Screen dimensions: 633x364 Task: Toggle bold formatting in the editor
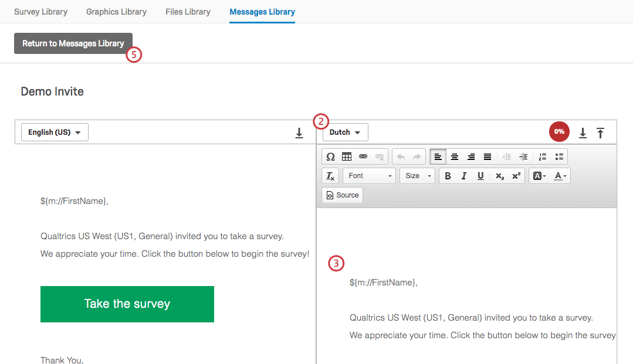coord(448,175)
